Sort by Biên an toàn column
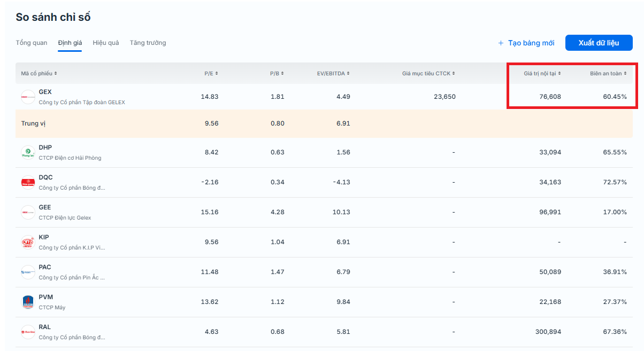 608,73
